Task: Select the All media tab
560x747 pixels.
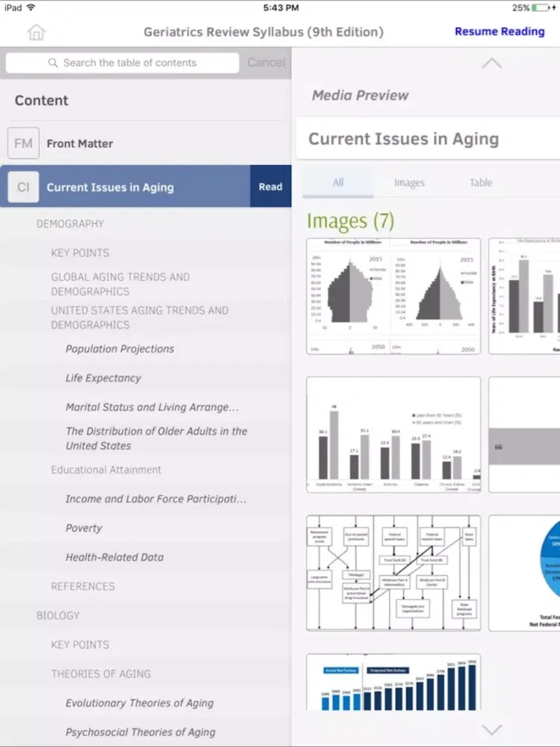Action: click(338, 182)
